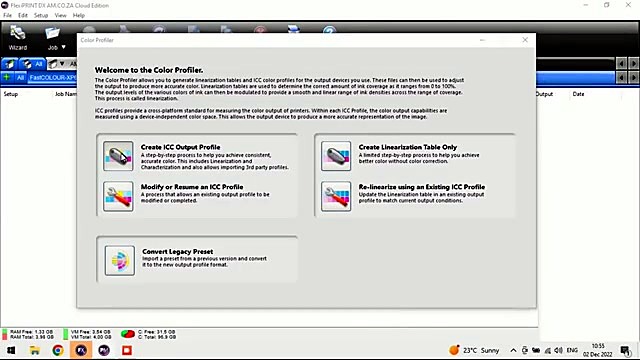Click the Modify or Resume an ICC Profile title
Screen dimensions: 640x360
(192, 187)
